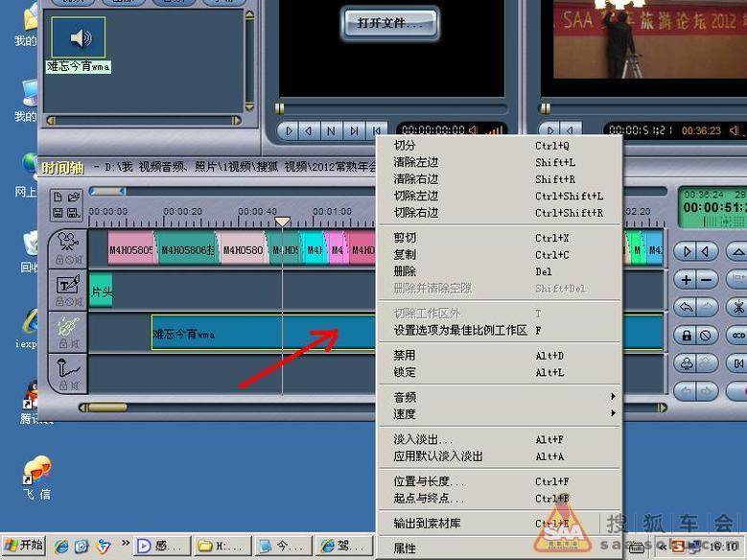Click the padlock button in right panel

coord(685,335)
